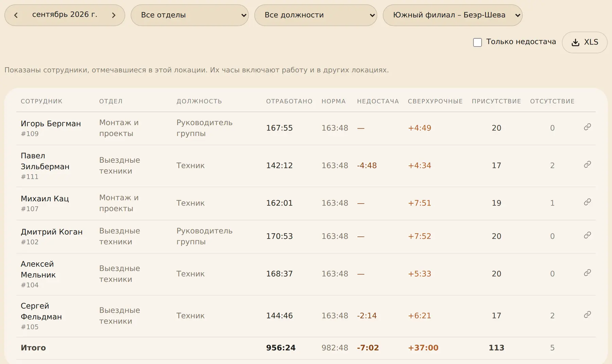Click the сентябрь 2026 г. month label

coord(65,14)
